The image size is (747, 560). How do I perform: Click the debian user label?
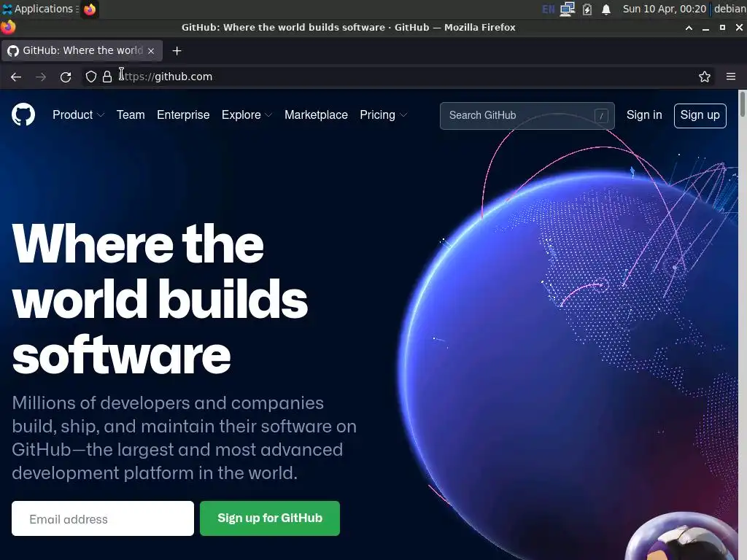[x=729, y=9]
